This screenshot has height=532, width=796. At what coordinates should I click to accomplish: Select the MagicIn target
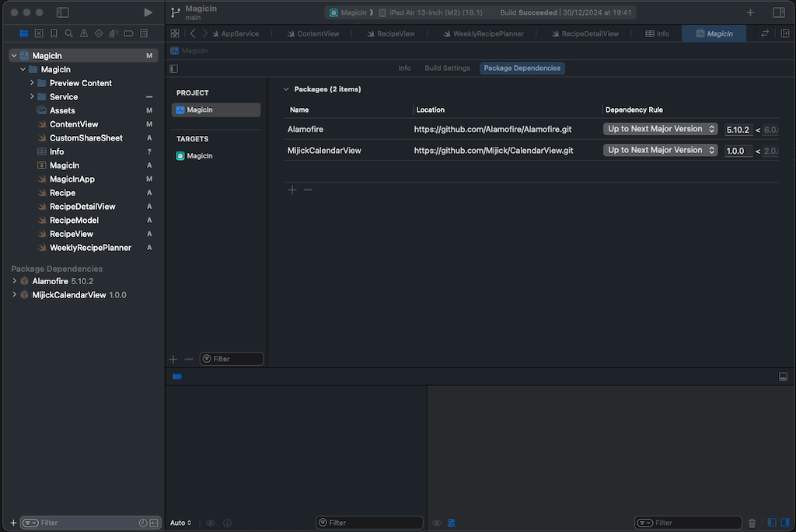click(x=199, y=156)
